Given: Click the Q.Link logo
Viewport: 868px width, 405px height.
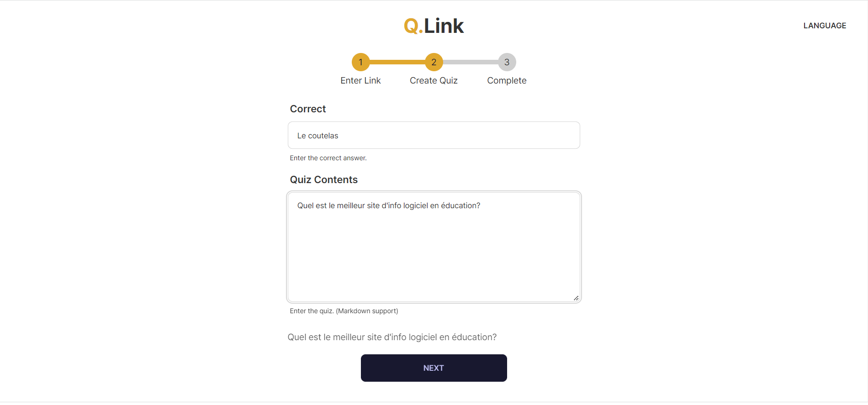Looking at the screenshot, I should (434, 26).
